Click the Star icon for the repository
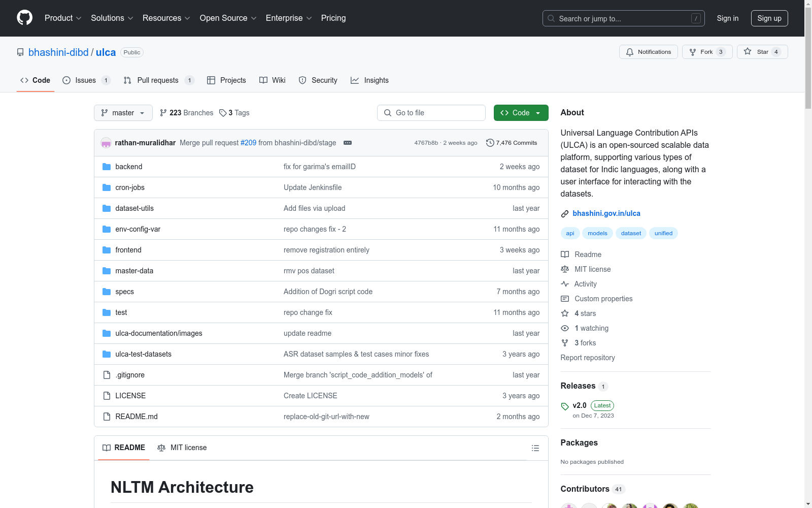 (x=748, y=51)
